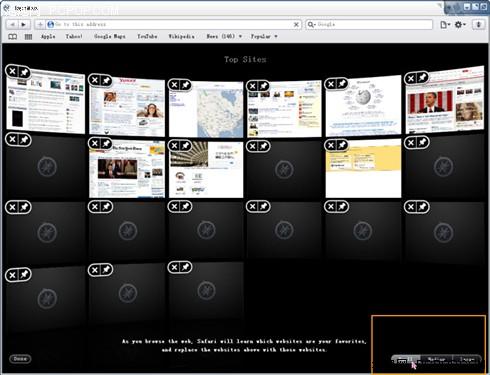The width and height of the screenshot is (490, 375).
Task: Open the Wikipedia thumbnail
Action: click(363, 107)
